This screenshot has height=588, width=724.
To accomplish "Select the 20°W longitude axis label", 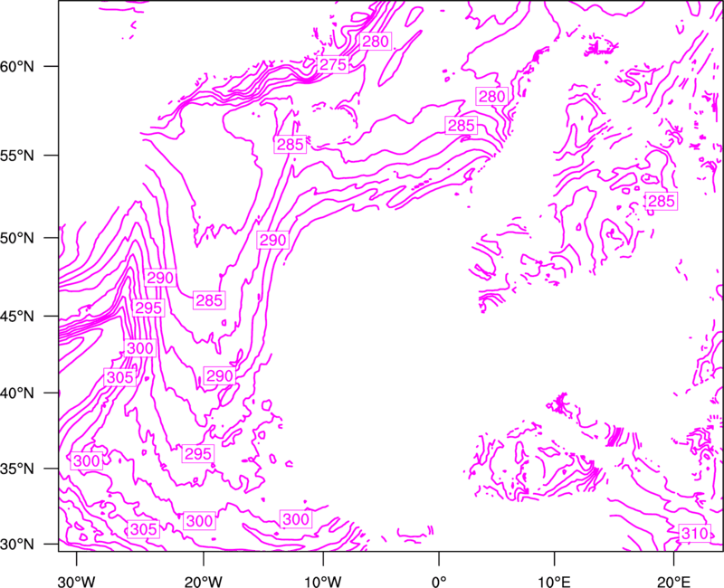I will point(204,582).
